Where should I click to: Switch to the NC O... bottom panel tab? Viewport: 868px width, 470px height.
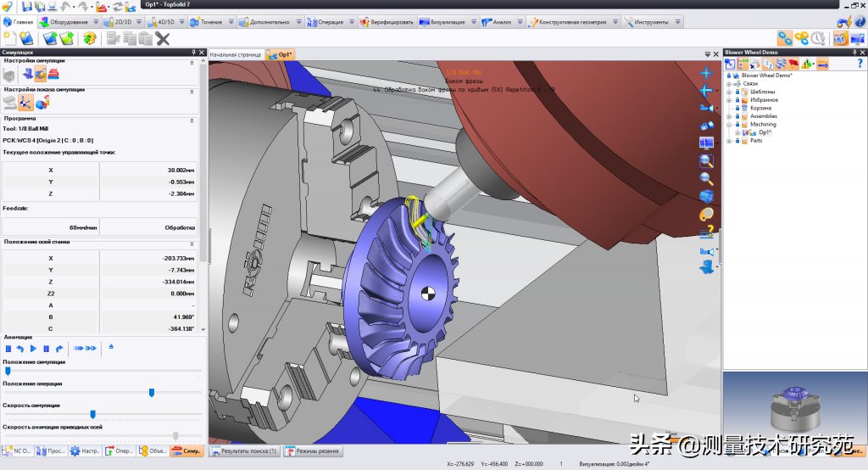pos(17,451)
